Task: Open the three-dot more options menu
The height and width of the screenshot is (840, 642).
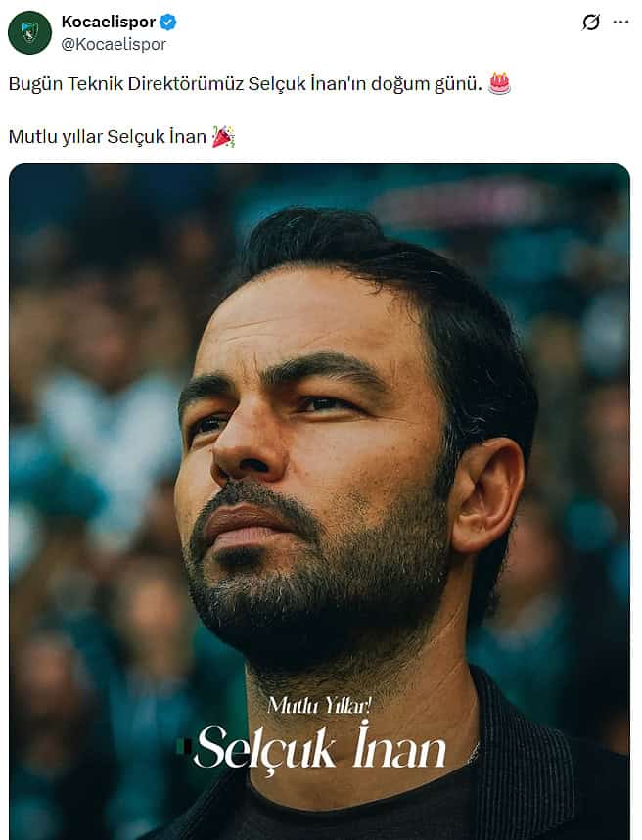Action: pos(620,22)
